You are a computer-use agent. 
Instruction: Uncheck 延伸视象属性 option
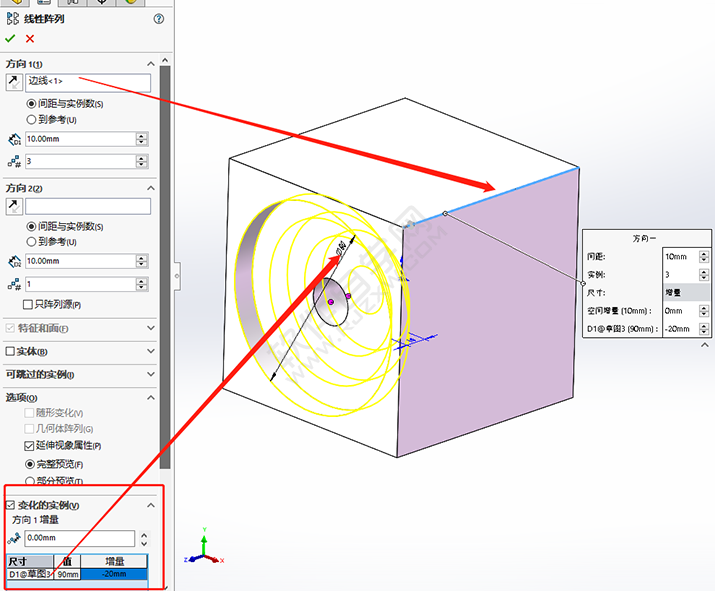point(29,446)
